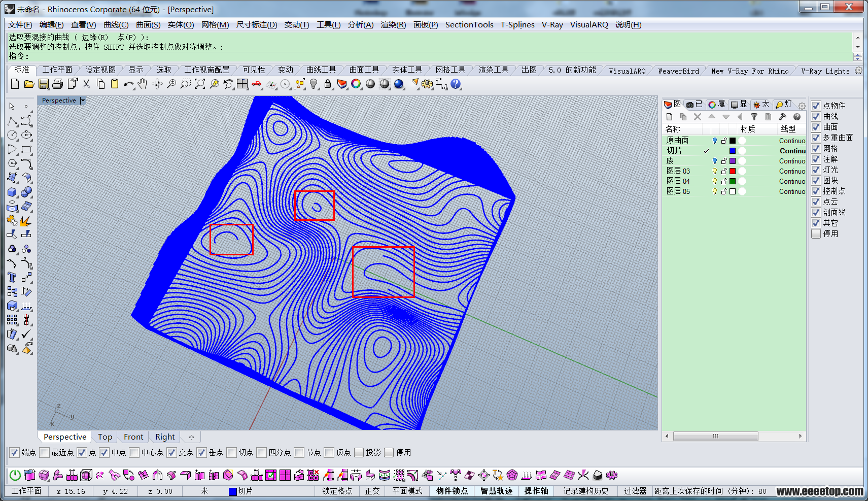
Task: Click the red car icon
Action: tap(257, 84)
